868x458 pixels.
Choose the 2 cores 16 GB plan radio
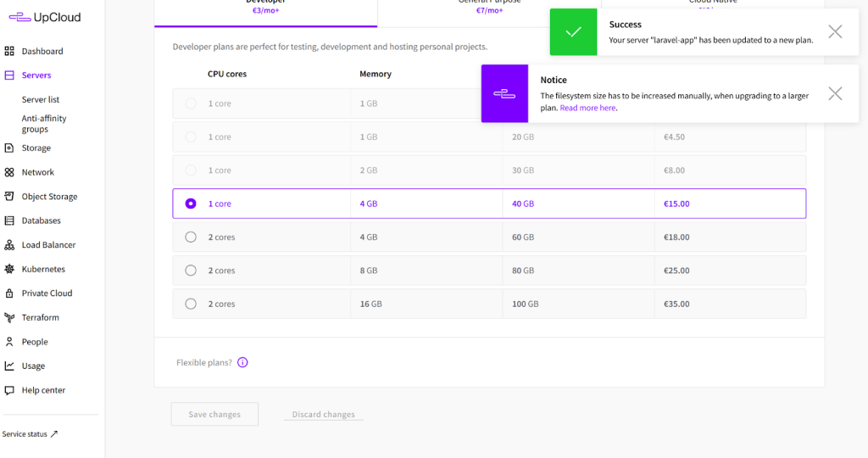191,304
